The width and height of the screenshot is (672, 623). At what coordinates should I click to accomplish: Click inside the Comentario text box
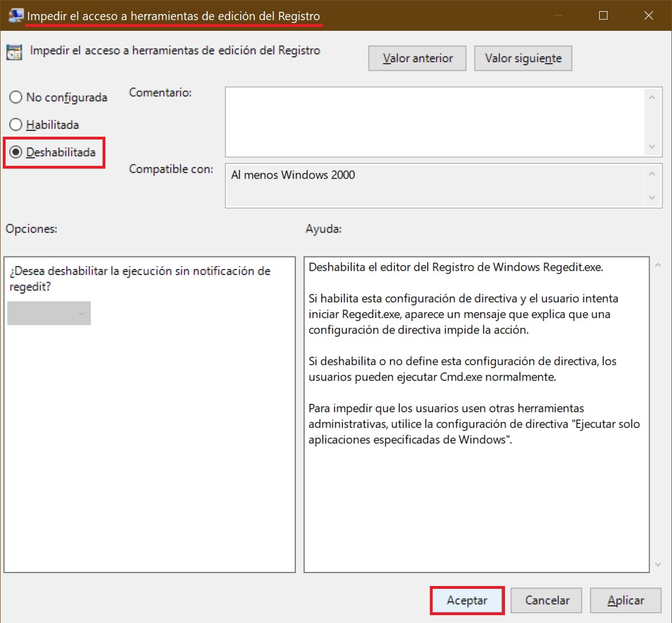(434, 122)
